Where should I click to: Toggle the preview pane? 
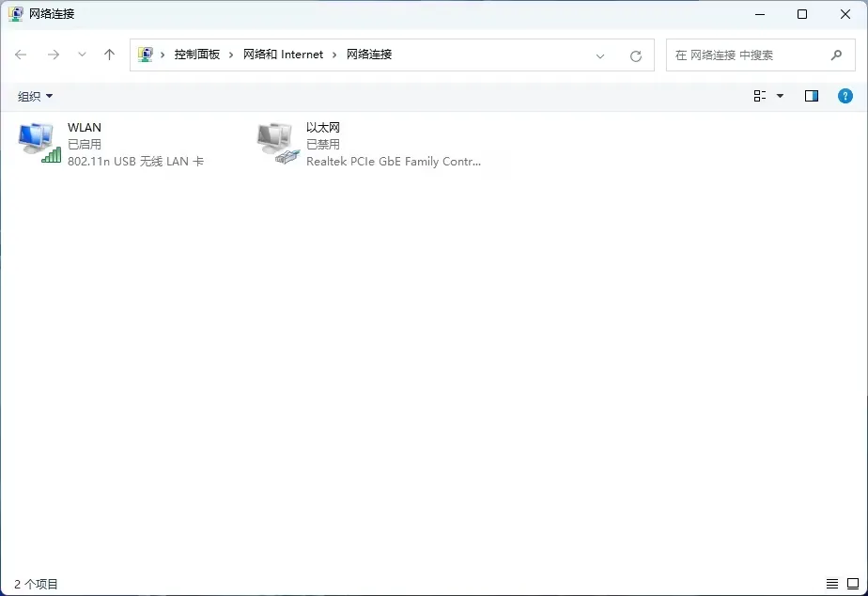[811, 95]
